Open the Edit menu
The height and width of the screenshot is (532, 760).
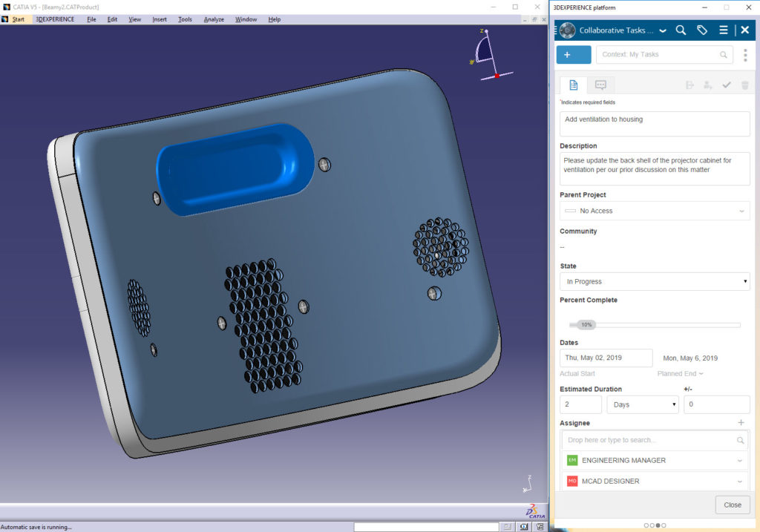[113, 19]
